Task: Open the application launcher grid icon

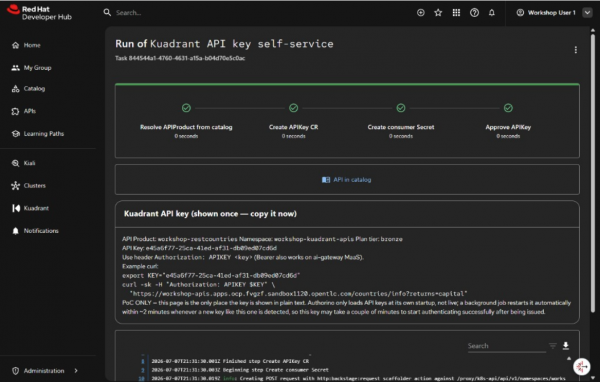Action: coord(456,13)
